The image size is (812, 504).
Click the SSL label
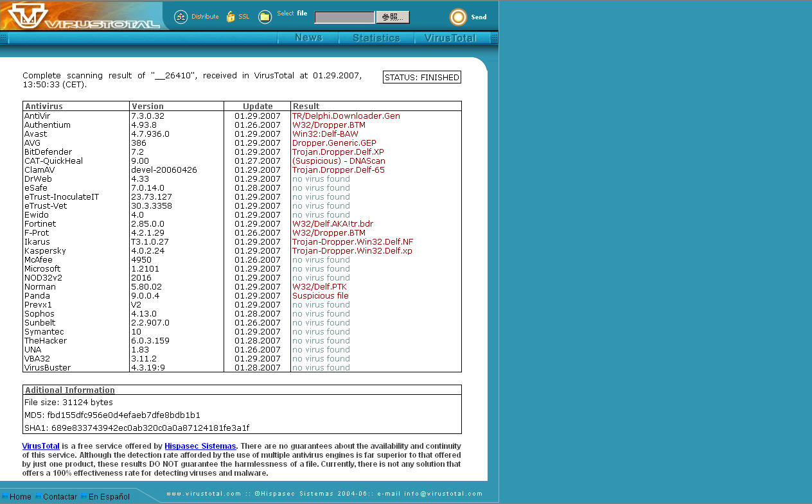[x=244, y=17]
